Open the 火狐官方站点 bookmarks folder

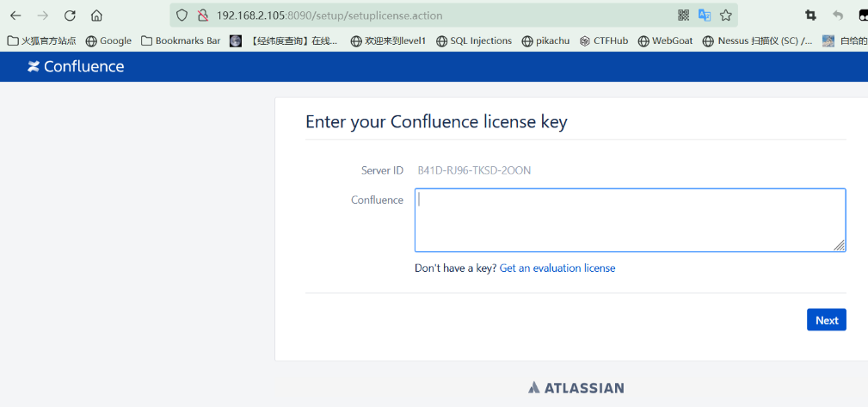41,40
